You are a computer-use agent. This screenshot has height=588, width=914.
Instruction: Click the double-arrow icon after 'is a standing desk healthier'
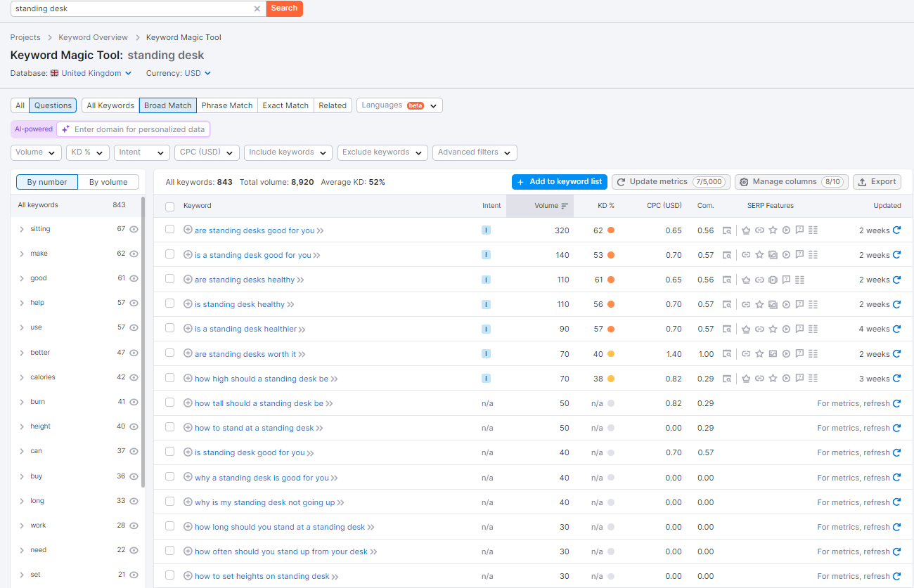302,329
